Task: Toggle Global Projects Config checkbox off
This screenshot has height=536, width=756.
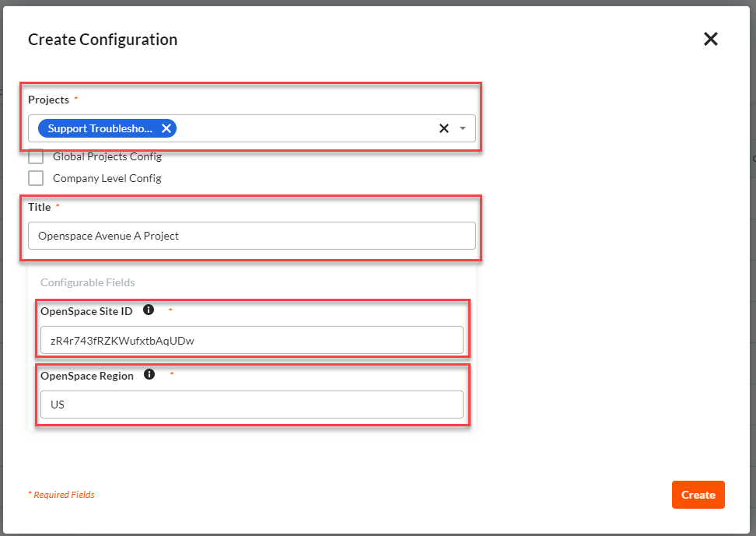Action: (36, 156)
